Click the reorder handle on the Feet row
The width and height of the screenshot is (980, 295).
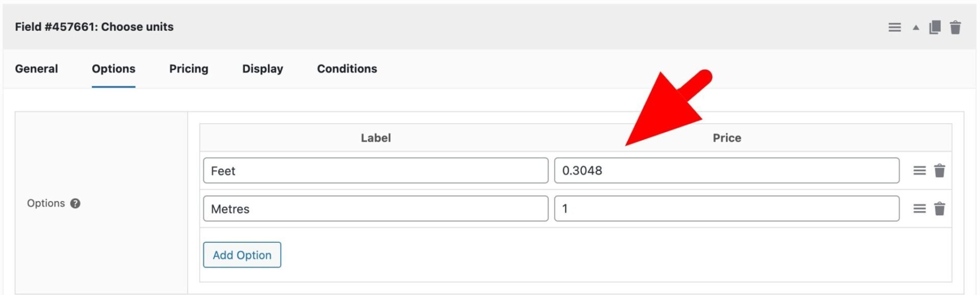coord(919,171)
